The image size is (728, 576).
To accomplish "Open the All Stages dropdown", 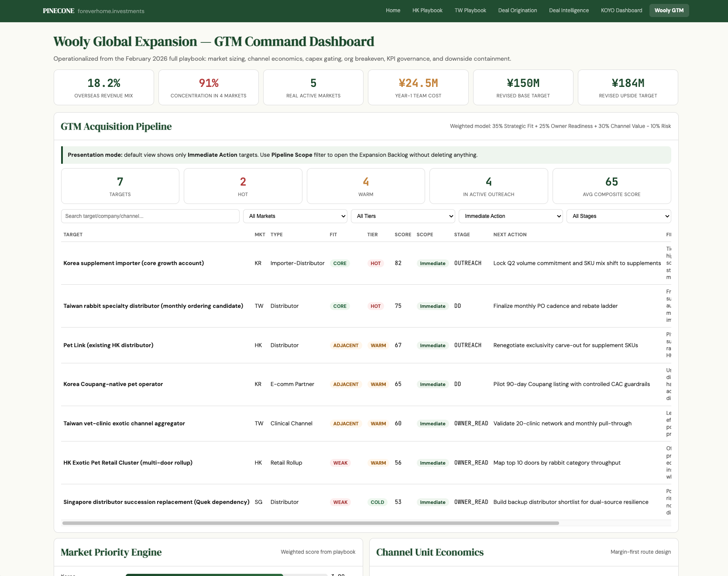I will tap(618, 216).
